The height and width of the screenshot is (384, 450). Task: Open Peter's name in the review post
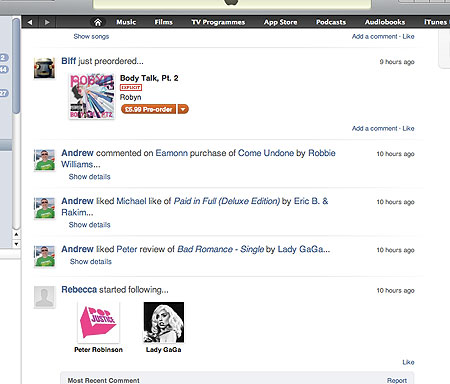[127, 249]
